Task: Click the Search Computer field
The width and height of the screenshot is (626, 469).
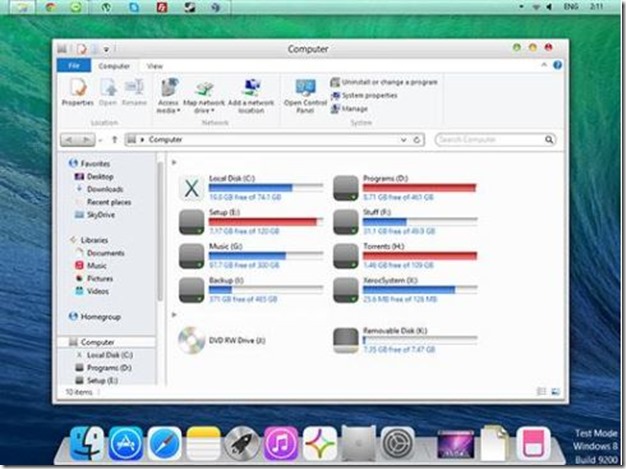Action: point(495,140)
